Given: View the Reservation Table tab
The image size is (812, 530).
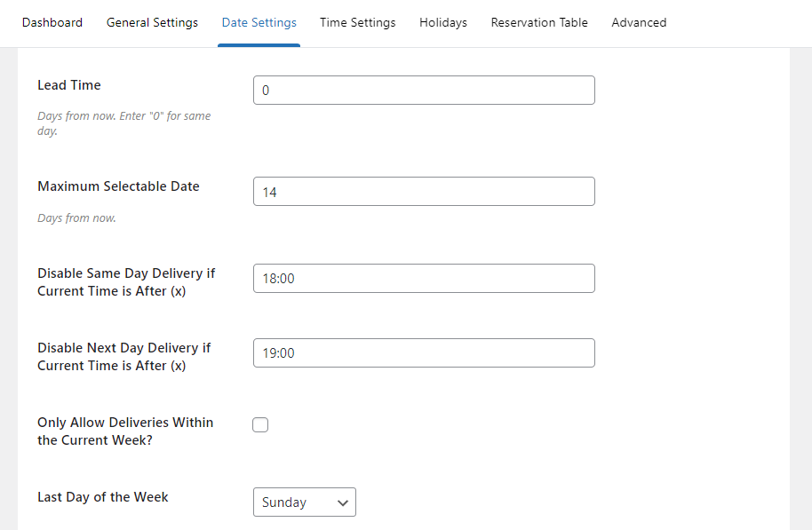Looking at the screenshot, I should 538,22.
